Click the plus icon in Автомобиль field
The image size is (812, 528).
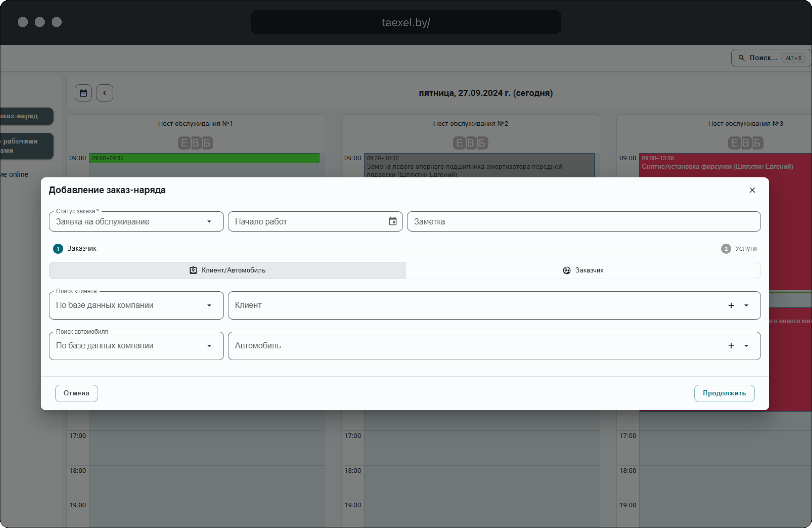click(x=731, y=346)
